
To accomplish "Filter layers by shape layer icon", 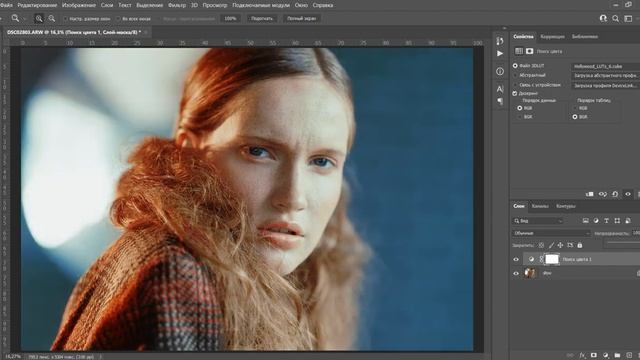I will coord(617,221).
